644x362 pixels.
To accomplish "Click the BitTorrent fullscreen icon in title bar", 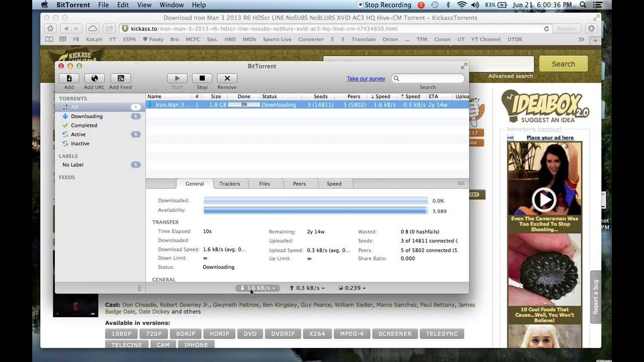I will point(463,66).
